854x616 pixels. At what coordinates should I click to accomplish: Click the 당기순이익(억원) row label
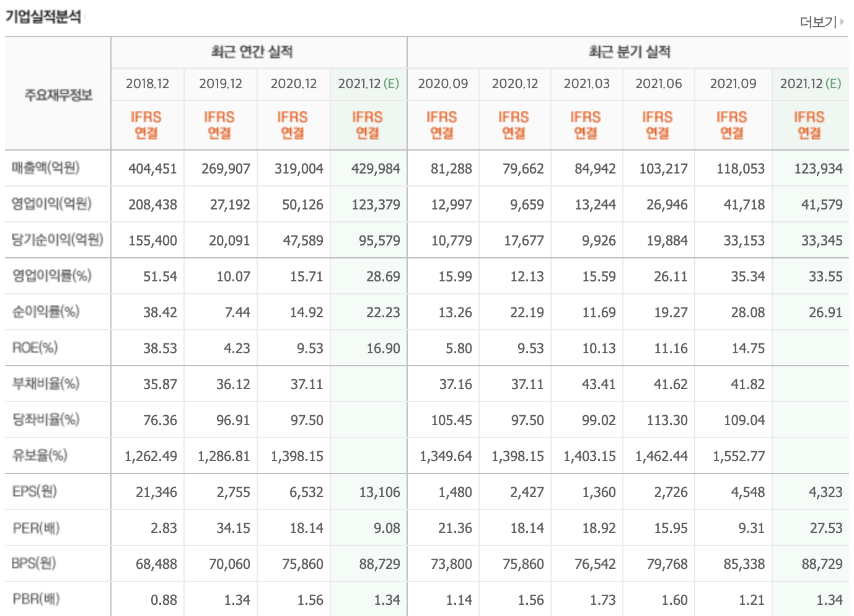pos(58,240)
